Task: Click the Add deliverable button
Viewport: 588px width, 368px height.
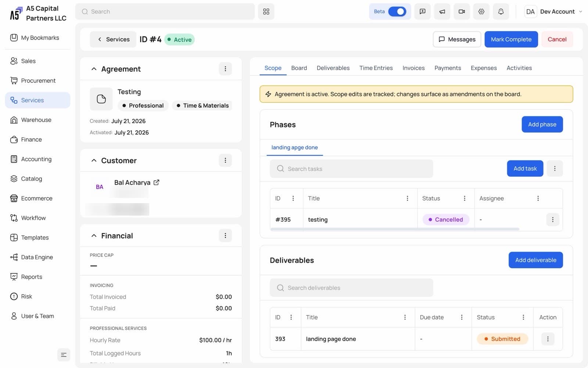Action: pos(535,260)
